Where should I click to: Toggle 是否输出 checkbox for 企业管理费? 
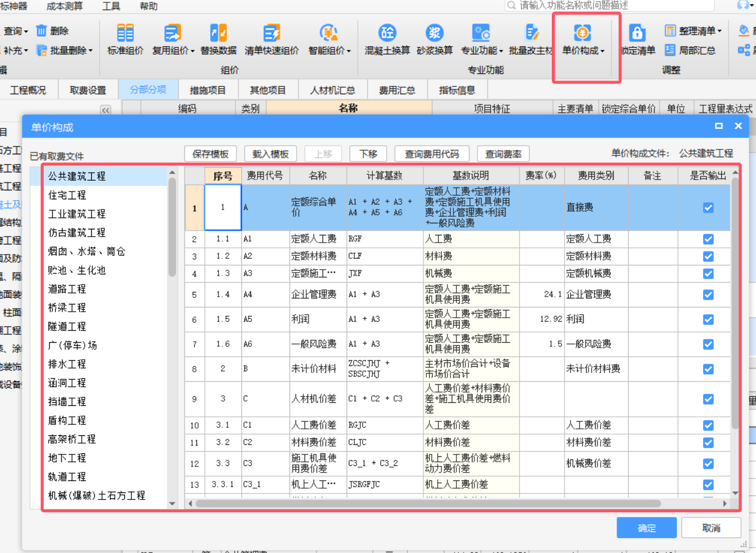(708, 295)
